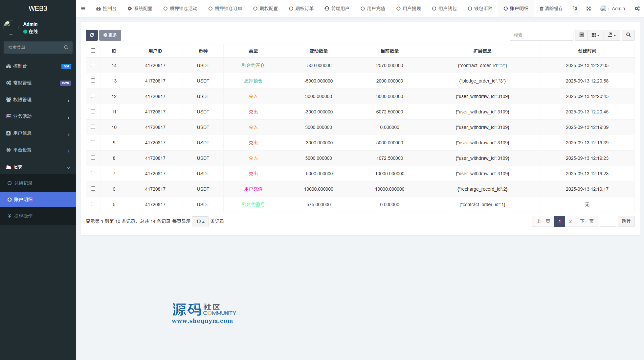
Task: Click search icon in sidebar menu search
Action: click(66, 47)
